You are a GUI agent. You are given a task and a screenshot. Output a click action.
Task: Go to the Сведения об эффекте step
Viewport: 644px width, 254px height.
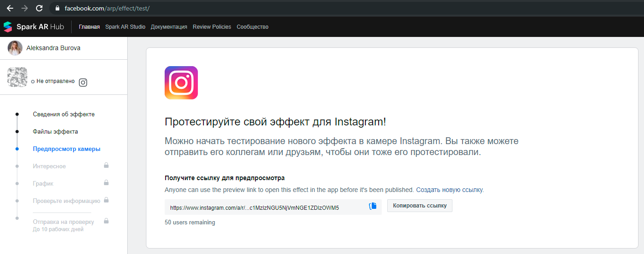tap(63, 114)
